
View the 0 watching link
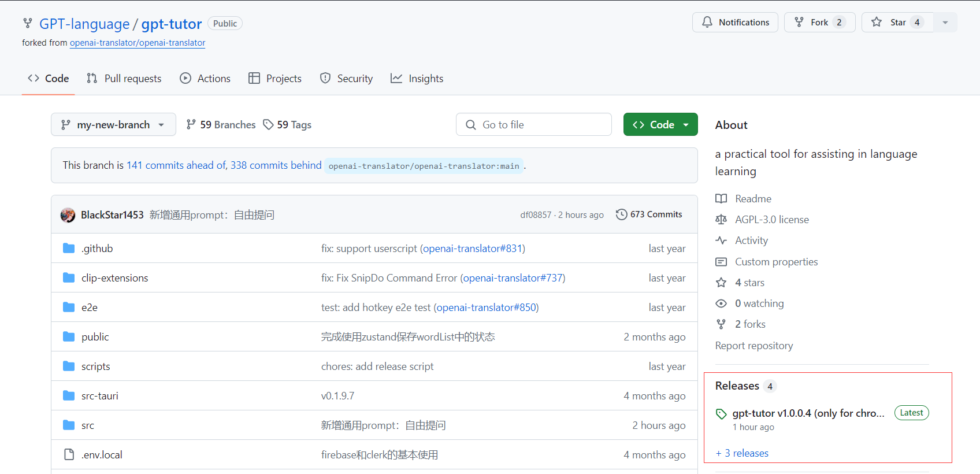tap(759, 303)
